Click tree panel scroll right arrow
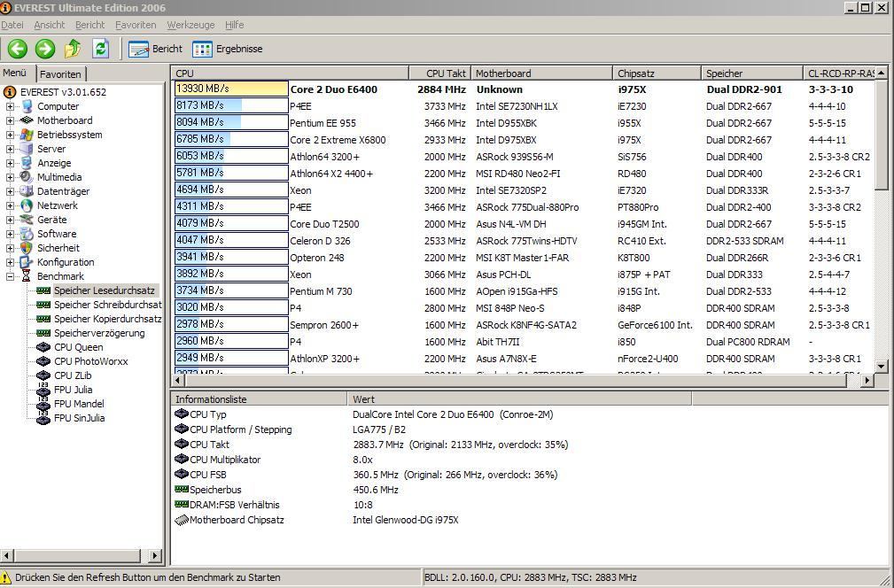This screenshot has height=588, width=894. (x=155, y=555)
